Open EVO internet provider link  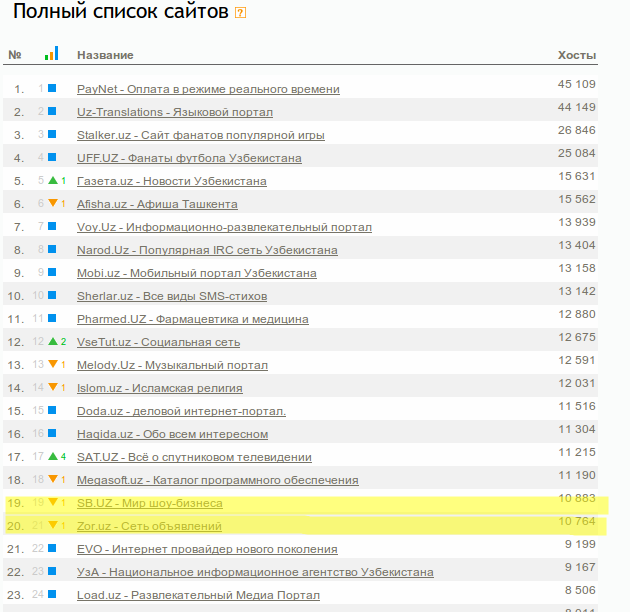(x=207, y=549)
